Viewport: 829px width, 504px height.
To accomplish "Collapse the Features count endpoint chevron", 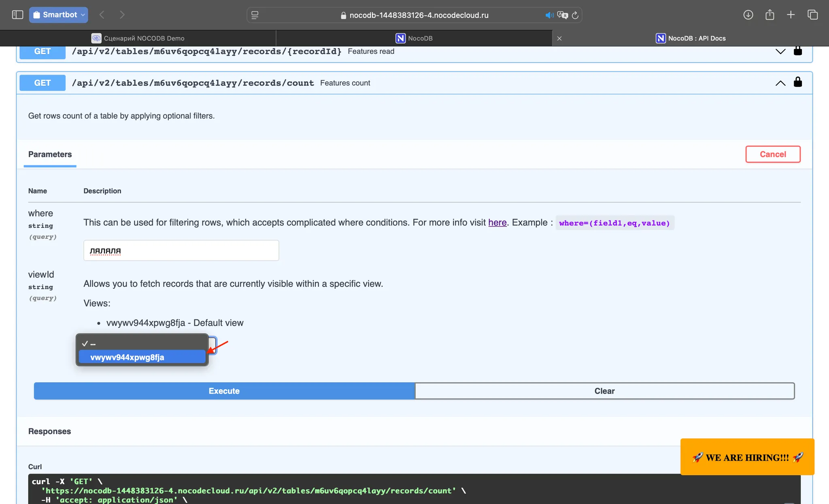I will [x=780, y=83].
